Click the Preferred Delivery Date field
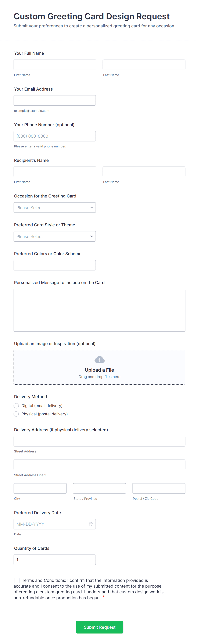197x644 pixels. tap(50, 524)
